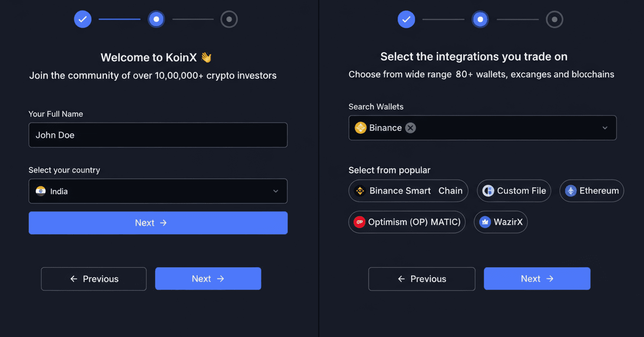Viewport: 644px width, 337px height.
Task: Click the waving hand emoji beside Welcome to KoinX
Action: click(x=206, y=57)
